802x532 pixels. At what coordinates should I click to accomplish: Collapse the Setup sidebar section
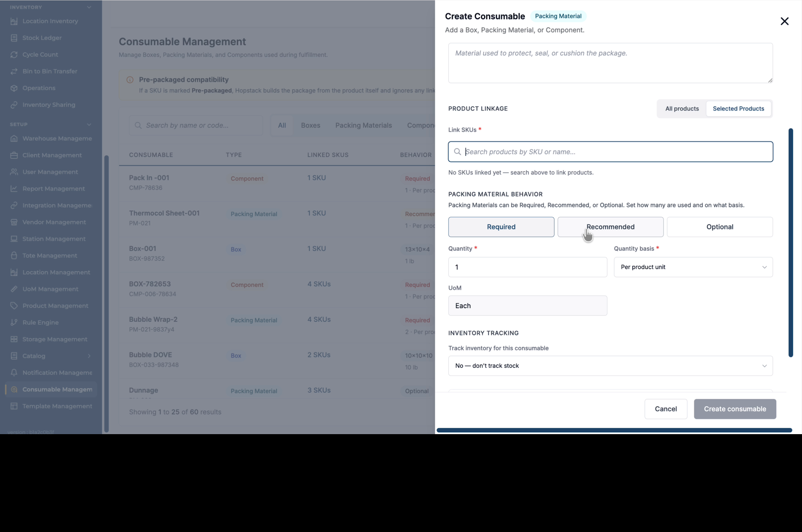89,124
